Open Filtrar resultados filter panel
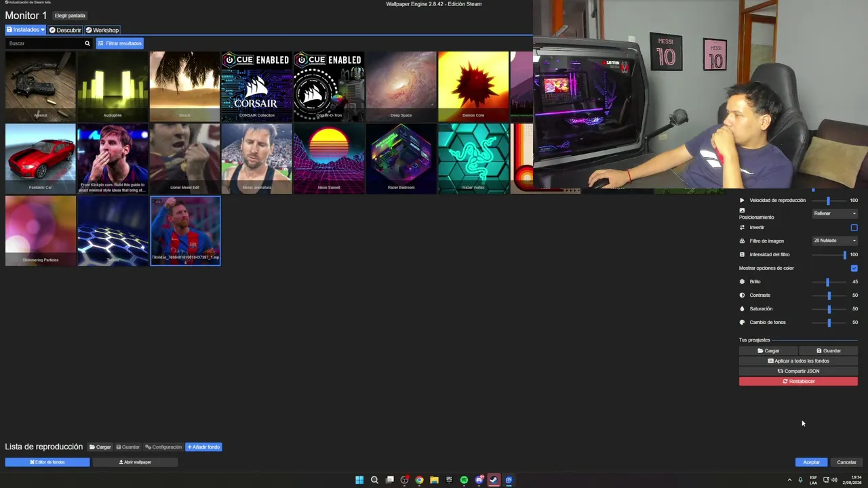This screenshot has height=488, width=868. (119, 43)
